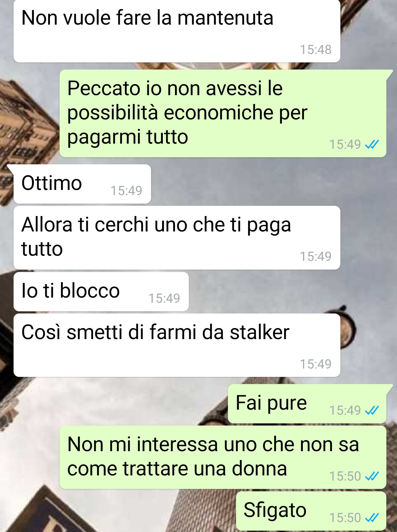Tap read ticks on "Peccato io non avessi" message

coord(372,144)
